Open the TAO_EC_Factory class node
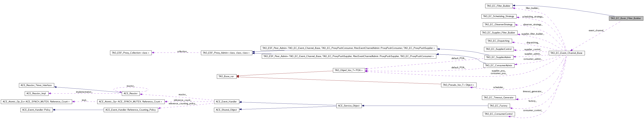The width and height of the screenshot is (644, 120). 499,106
